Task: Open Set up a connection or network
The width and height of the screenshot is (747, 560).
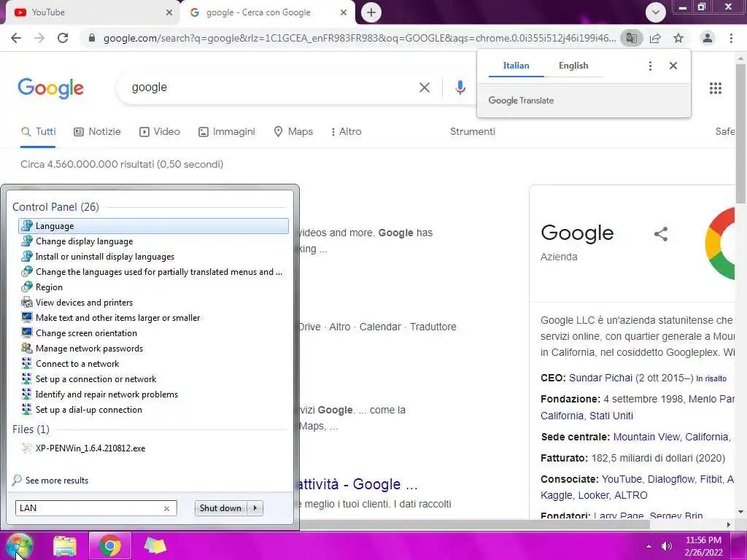Action: [153, 379]
